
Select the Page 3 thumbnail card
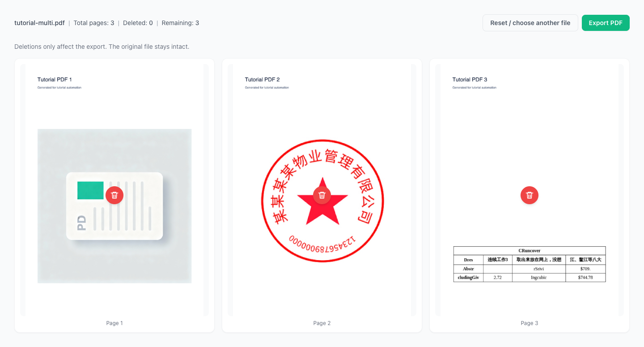click(x=529, y=112)
